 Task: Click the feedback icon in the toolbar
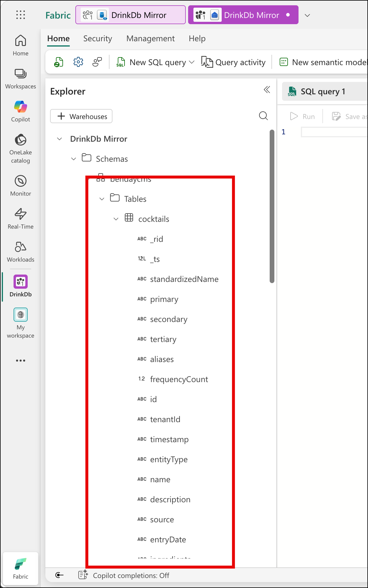click(x=97, y=62)
